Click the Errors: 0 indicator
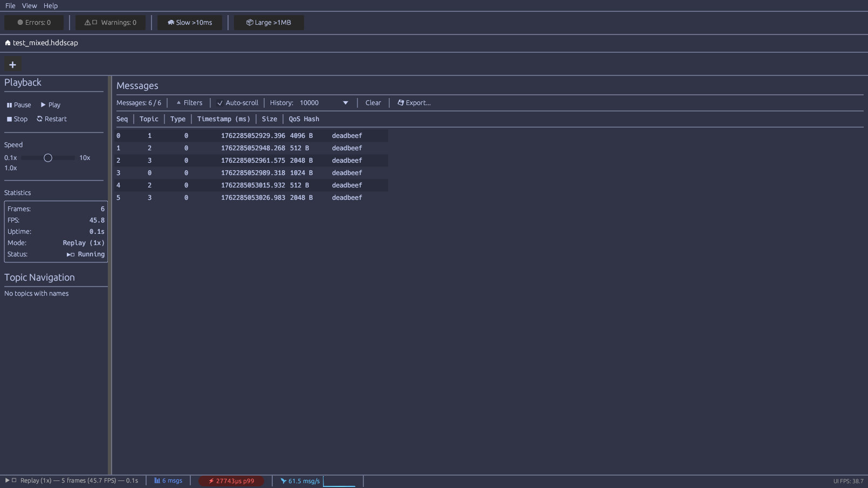The height and width of the screenshot is (488, 868). [x=33, y=23]
